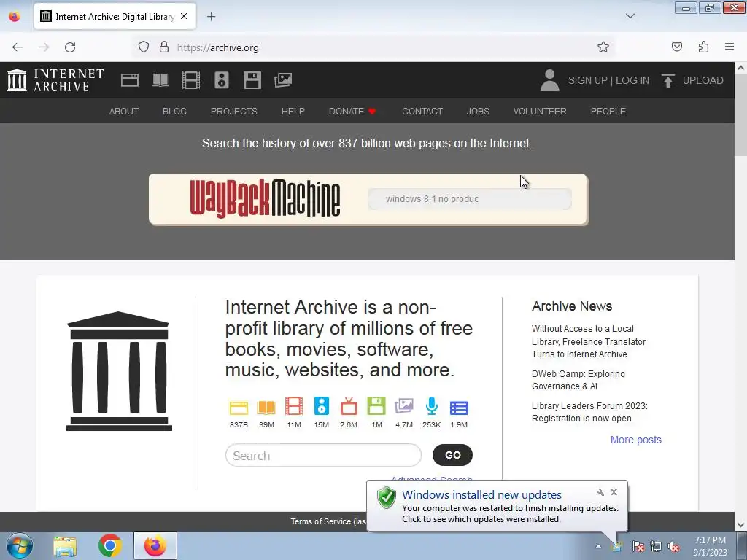Open the DWeb Camp news article
747x560 pixels.
[x=578, y=380]
